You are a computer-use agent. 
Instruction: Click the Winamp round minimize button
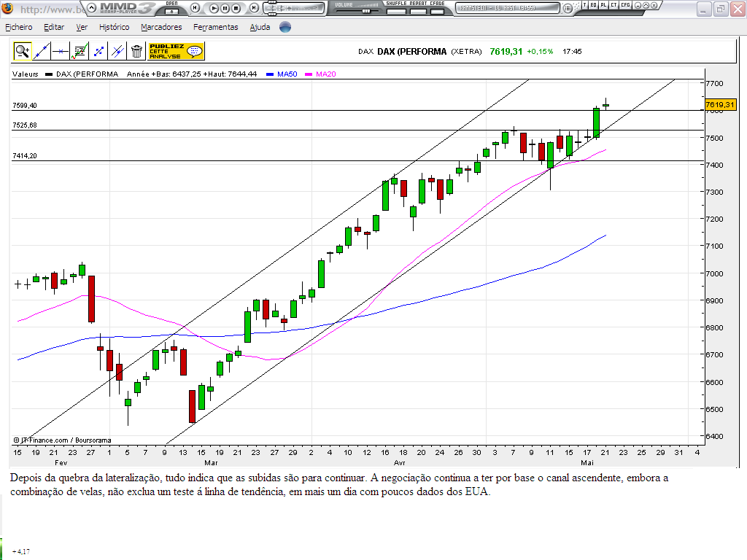[638, 5]
